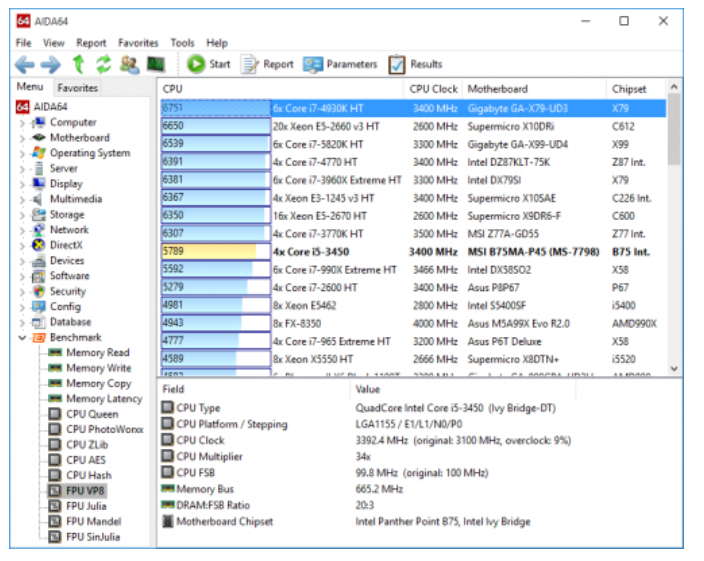
Task: Open the FPU Julia benchmark
Action: pyautogui.click(x=78, y=507)
